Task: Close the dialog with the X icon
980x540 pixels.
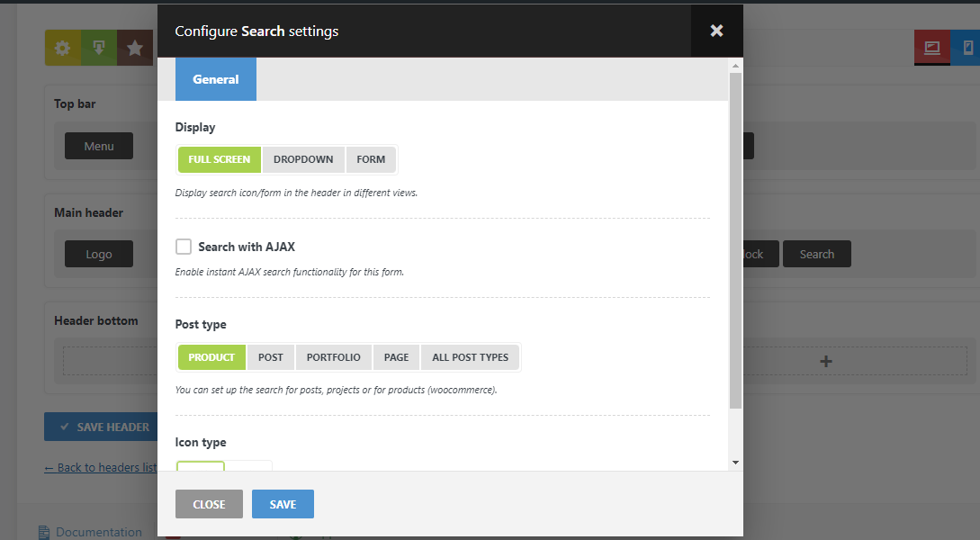Action: 716,31
